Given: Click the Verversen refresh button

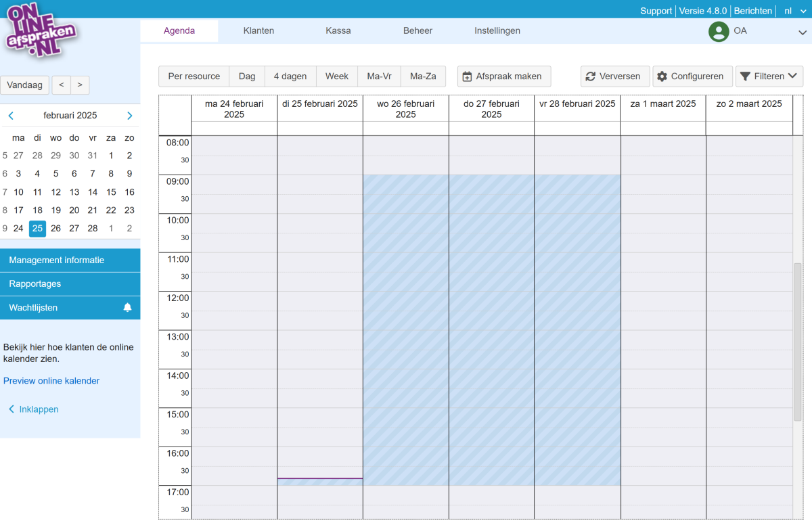Looking at the screenshot, I should [x=614, y=76].
